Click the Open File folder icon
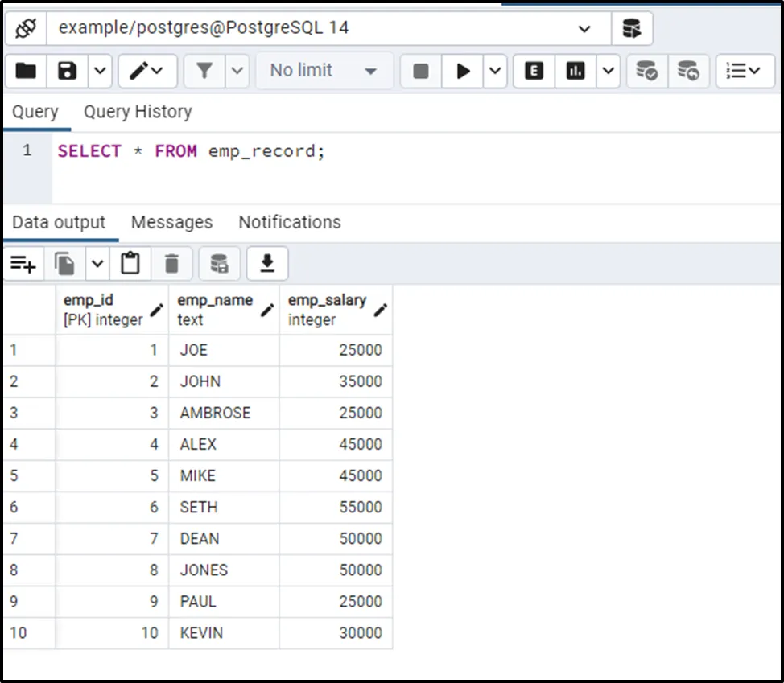This screenshot has width=784, height=683. (x=27, y=71)
